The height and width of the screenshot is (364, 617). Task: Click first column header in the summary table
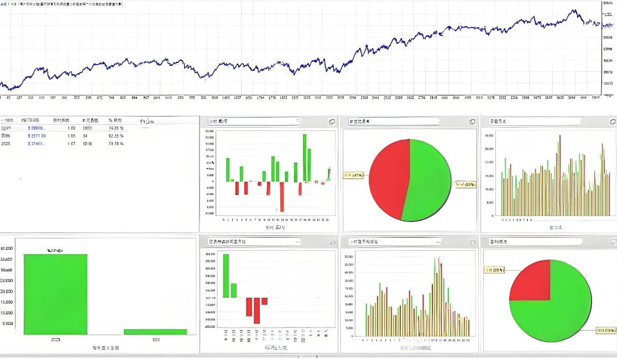point(7,120)
